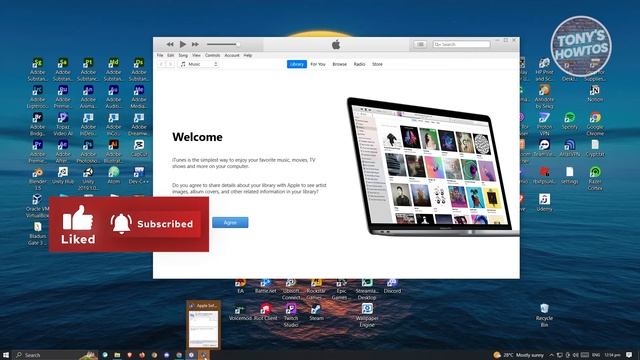
Task: Open Adobe Animate desktop icon
Action: [88, 96]
